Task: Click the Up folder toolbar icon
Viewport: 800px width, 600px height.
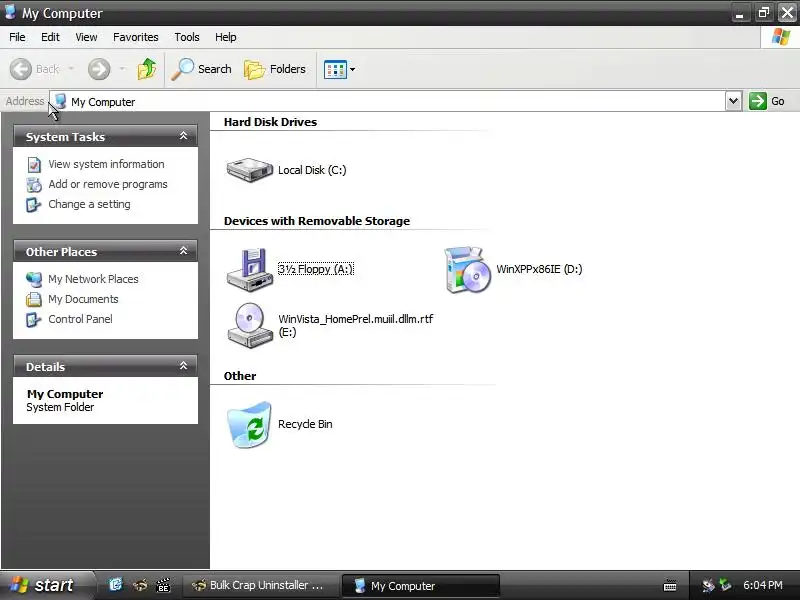Action: point(147,69)
